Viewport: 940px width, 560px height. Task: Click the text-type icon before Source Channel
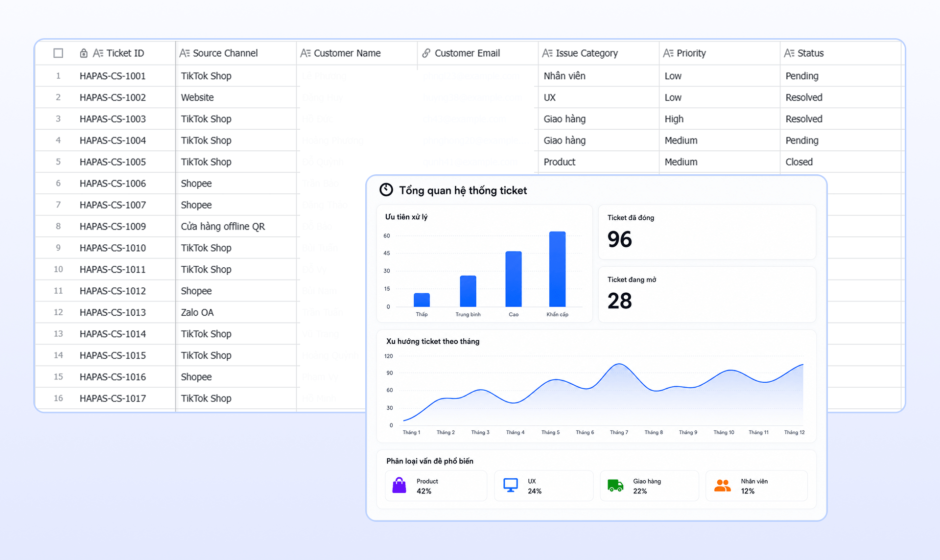185,53
